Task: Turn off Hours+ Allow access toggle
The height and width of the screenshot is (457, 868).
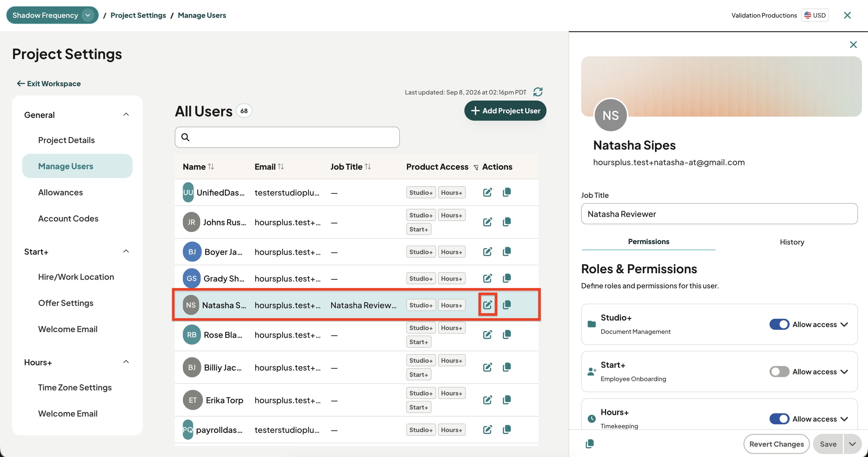Action: pyautogui.click(x=779, y=419)
